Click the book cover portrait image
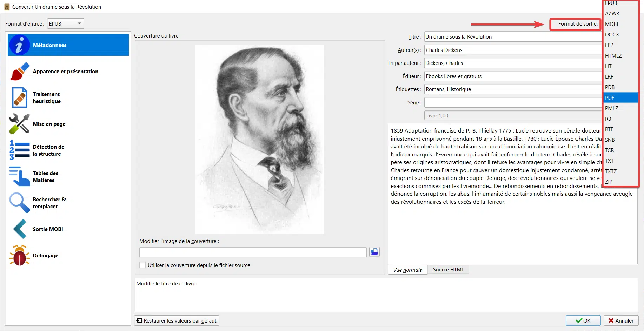This screenshot has width=644, height=331. click(x=259, y=140)
